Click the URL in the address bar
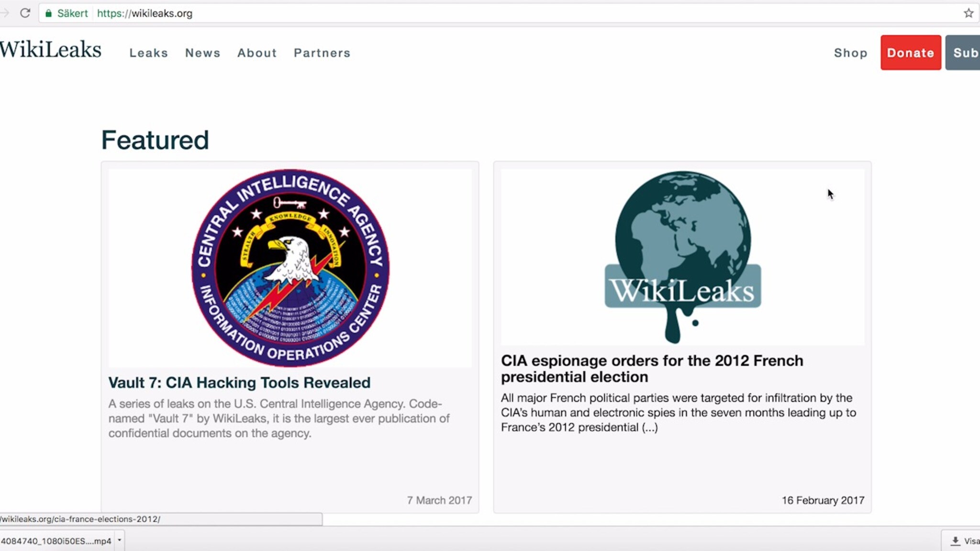Viewport: 980px width, 551px height. click(x=145, y=13)
